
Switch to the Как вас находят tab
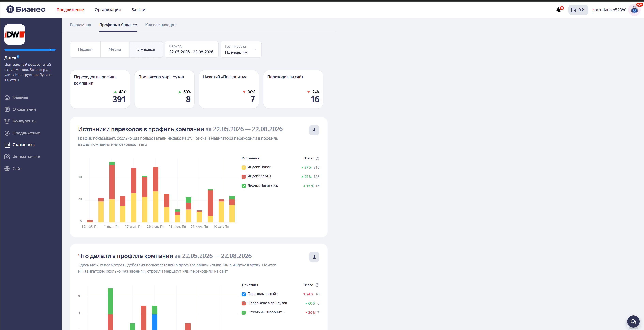[161, 25]
